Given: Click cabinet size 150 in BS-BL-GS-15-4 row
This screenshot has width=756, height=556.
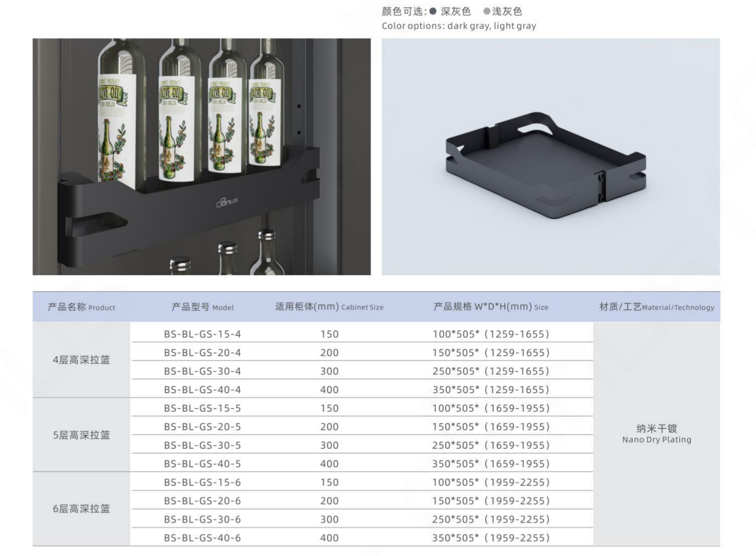Looking at the screenshot, I should point(329,334).
